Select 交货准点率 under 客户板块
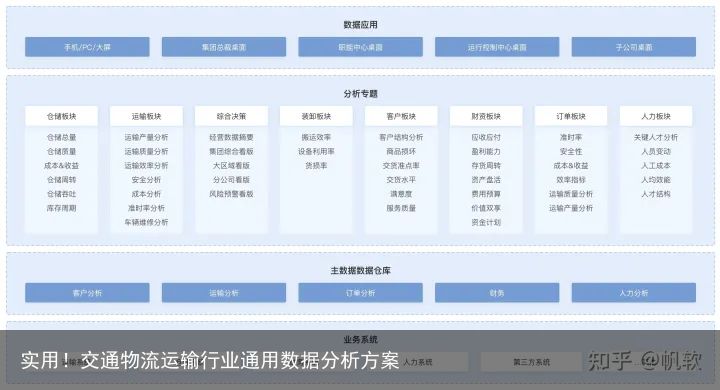Viewport: 720px width, 390px height. (x=401, y=165)
